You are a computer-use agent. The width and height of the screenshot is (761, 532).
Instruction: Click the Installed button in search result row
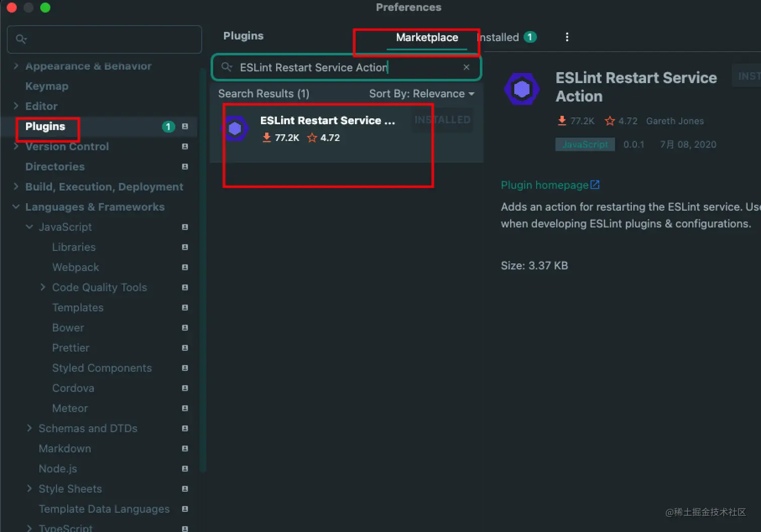point(442,120)
